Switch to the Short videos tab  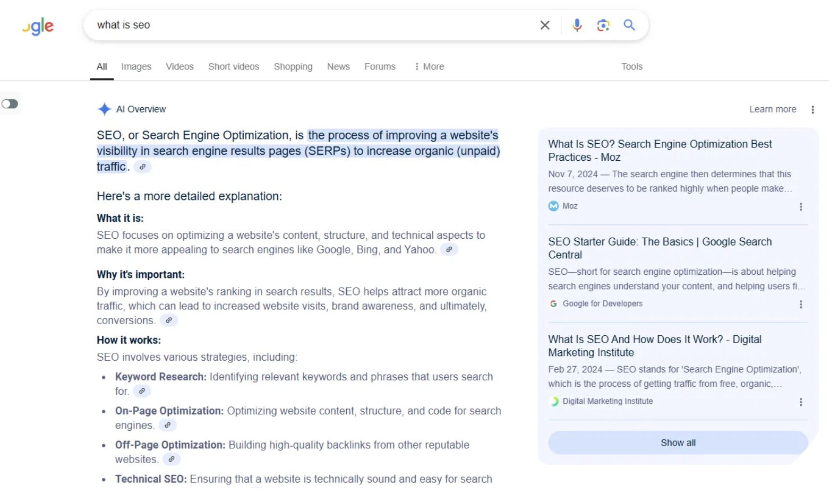234,66
